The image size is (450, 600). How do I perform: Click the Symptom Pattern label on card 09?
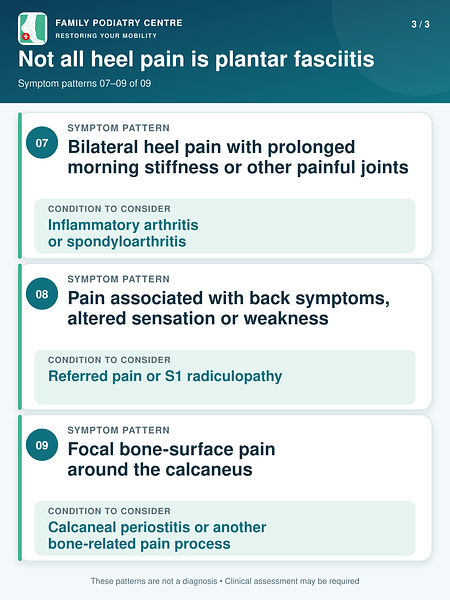tap(119, 430)
